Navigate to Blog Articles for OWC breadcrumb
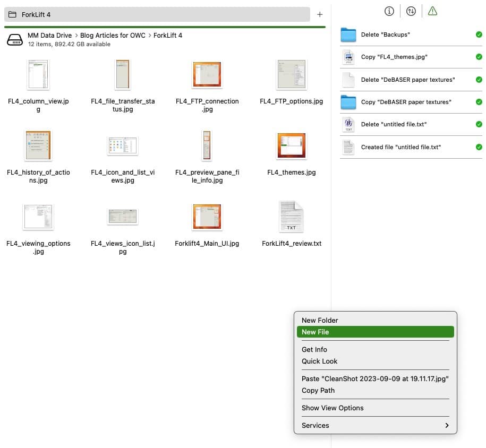 pos(113,36)
